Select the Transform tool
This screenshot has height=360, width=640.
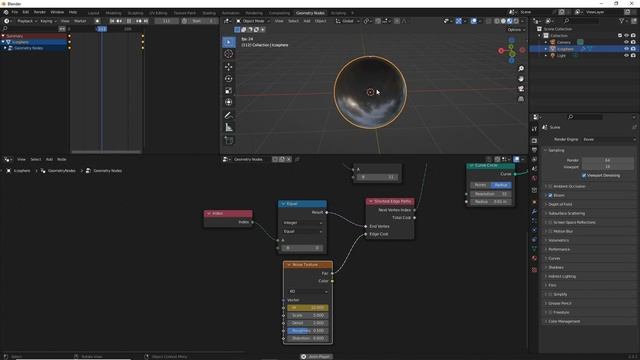click(229, 102)
